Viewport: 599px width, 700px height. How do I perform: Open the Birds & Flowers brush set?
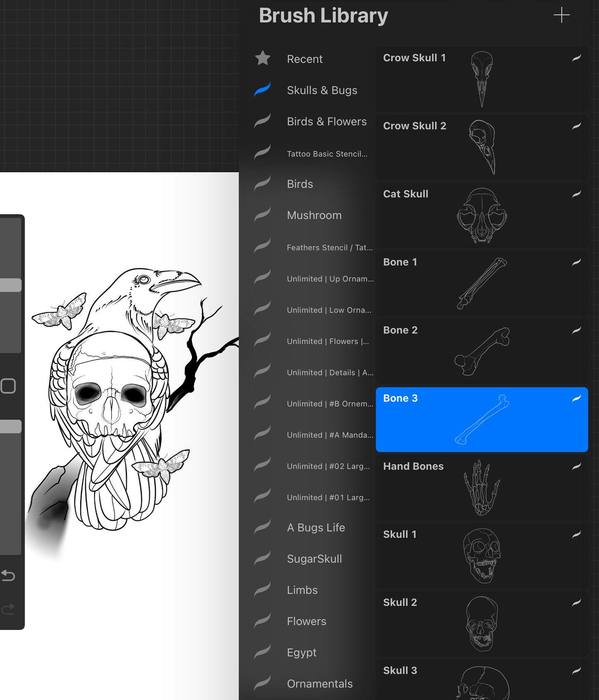[x=326, y=122]
